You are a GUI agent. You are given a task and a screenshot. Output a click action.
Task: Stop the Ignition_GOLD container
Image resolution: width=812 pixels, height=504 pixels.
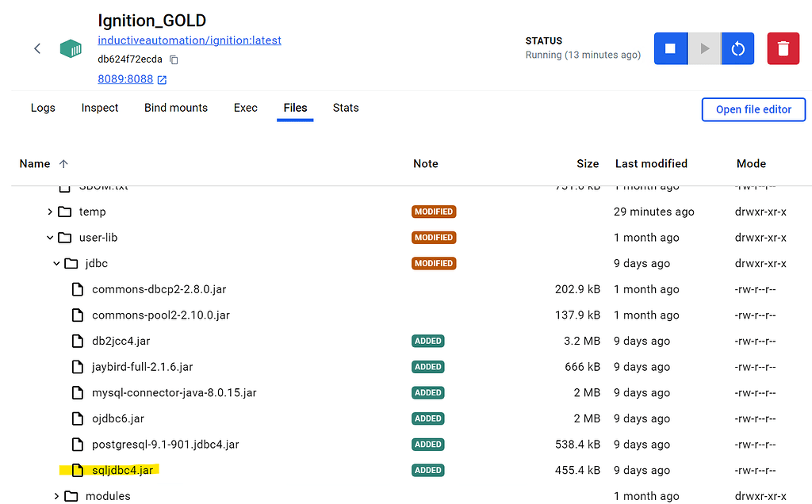[670, 48]
